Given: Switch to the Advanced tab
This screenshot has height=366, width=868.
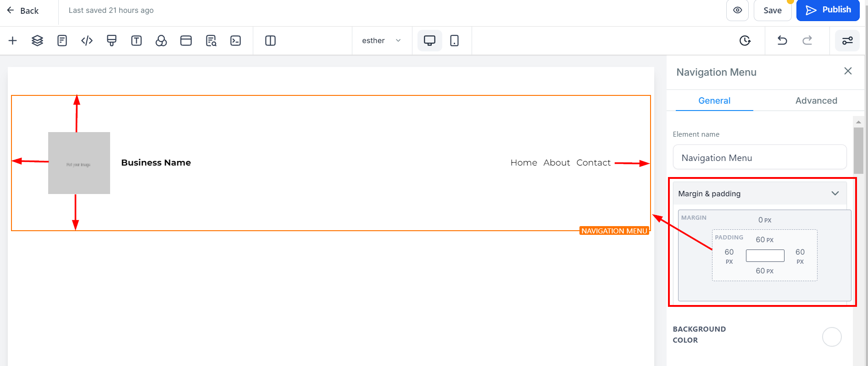Looking at the screenshot, I should click(x=816, y=101).
